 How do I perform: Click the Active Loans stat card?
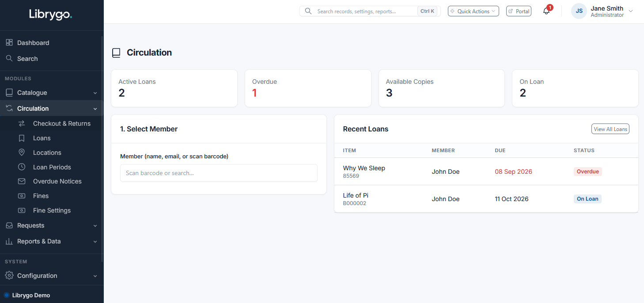point(174,88)
